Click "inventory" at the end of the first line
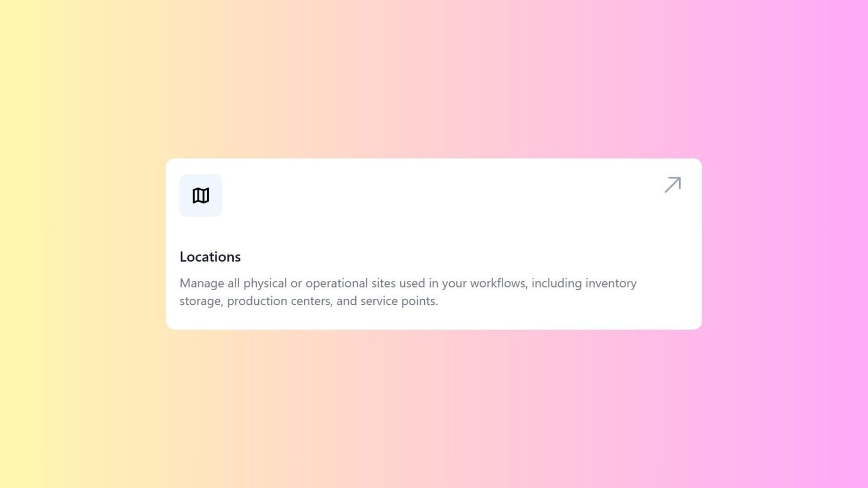Image resolution: width=868 pixels, height=488 pixels. 611,283
